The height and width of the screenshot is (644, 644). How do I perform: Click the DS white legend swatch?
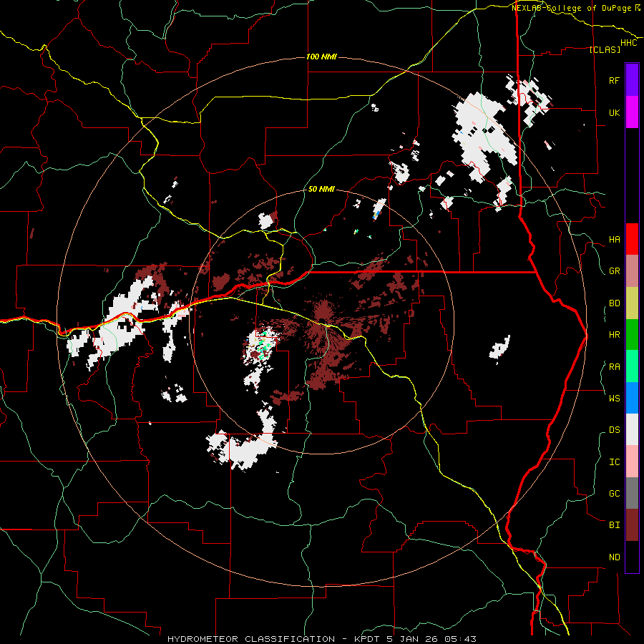pos(632,429)
